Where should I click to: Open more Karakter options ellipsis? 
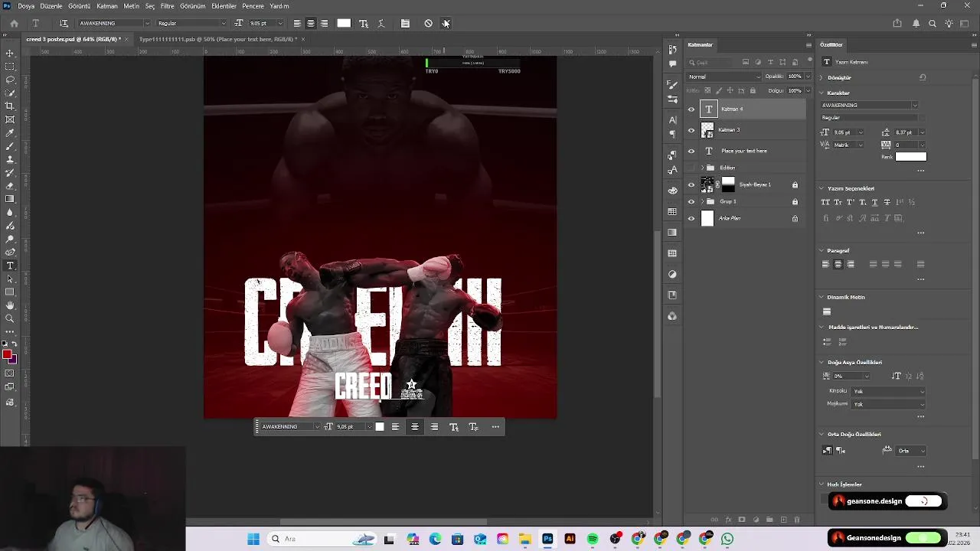920,170
